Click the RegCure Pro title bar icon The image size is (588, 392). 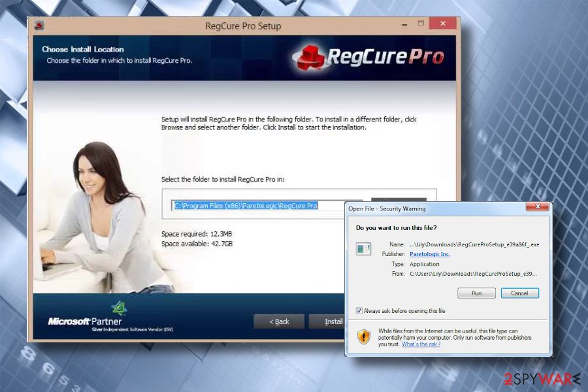[x=39, y=25]
